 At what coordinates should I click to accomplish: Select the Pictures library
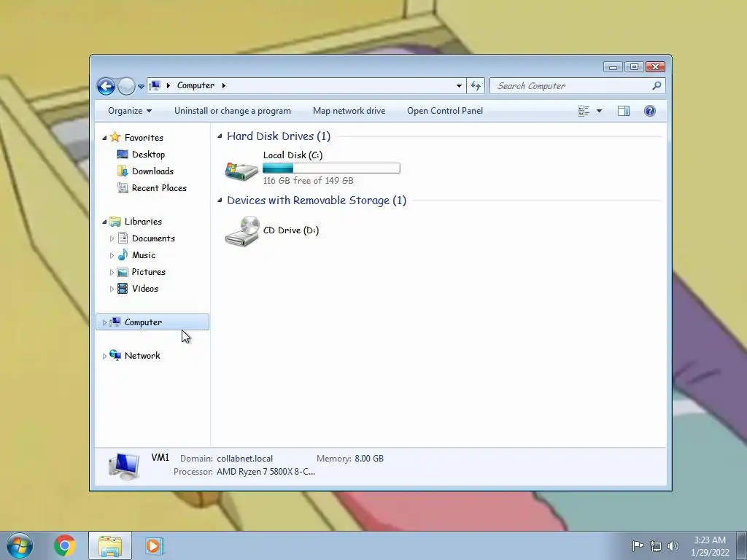[x=149, y=272]
